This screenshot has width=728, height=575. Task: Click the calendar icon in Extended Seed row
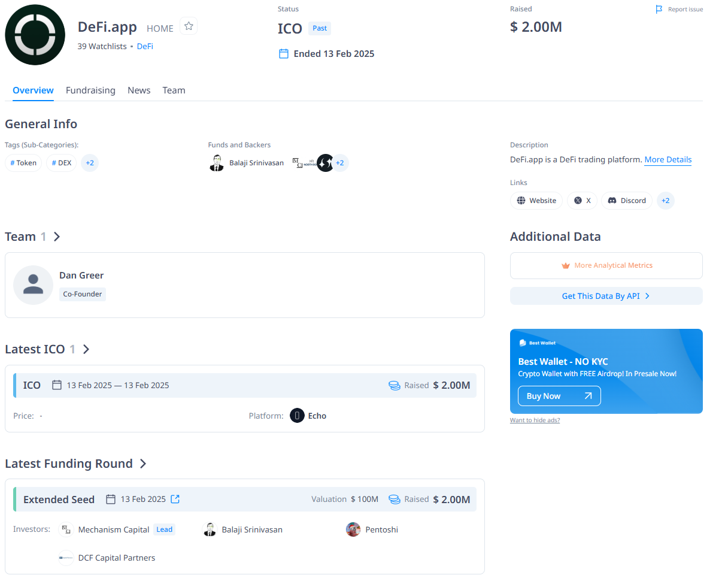[x=111, y=499]
